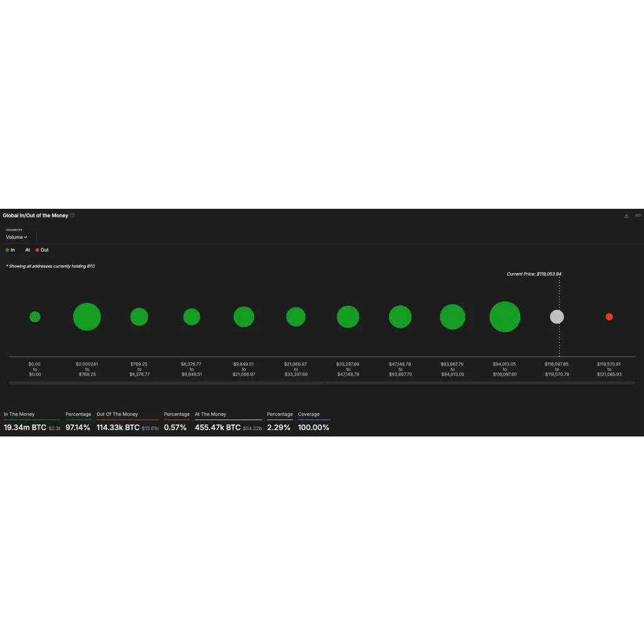Click the 97.14% percentage value
The height and width of the screenshot is (644, 644).
[x=77, y=428]
